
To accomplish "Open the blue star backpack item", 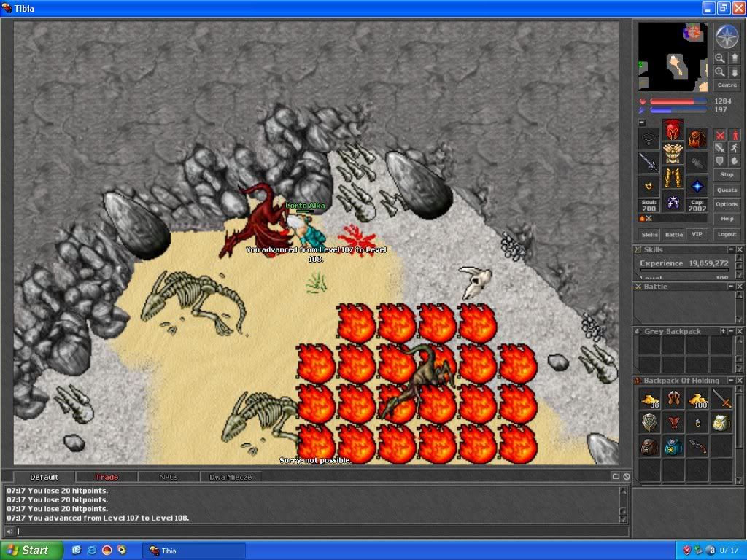I will (673, 447).
